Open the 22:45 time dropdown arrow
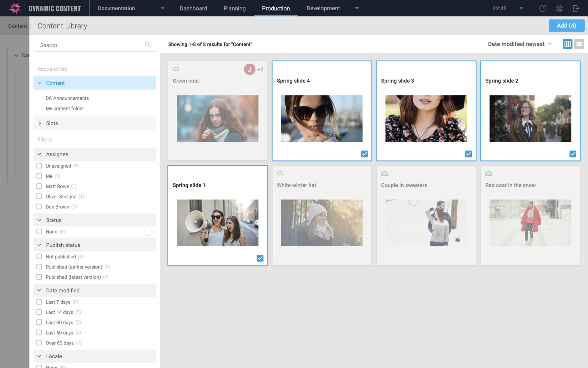This screenshot has width=588, height=368. [521, 8]
